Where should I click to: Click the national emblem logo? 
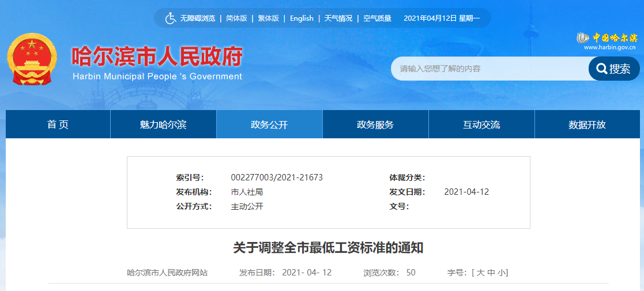tap(32, 60)
